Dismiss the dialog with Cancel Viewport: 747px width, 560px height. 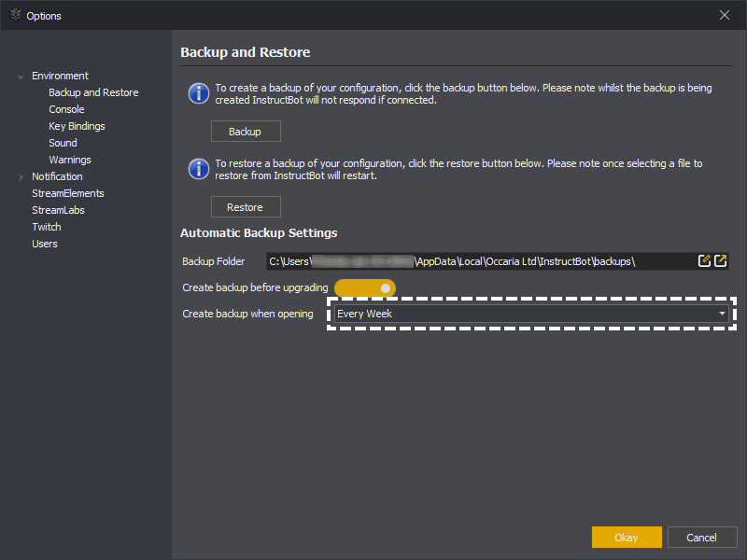pos(702,538)
